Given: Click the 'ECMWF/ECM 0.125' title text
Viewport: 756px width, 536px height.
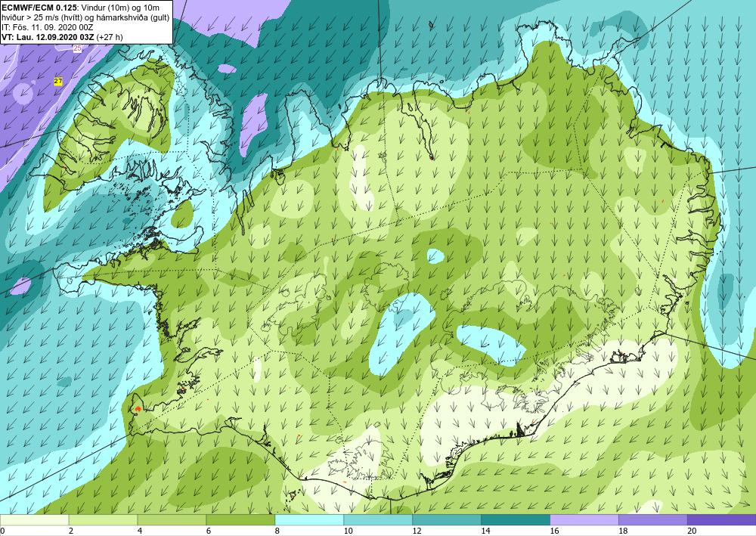Looking at the screenshot, I should 39,8.
